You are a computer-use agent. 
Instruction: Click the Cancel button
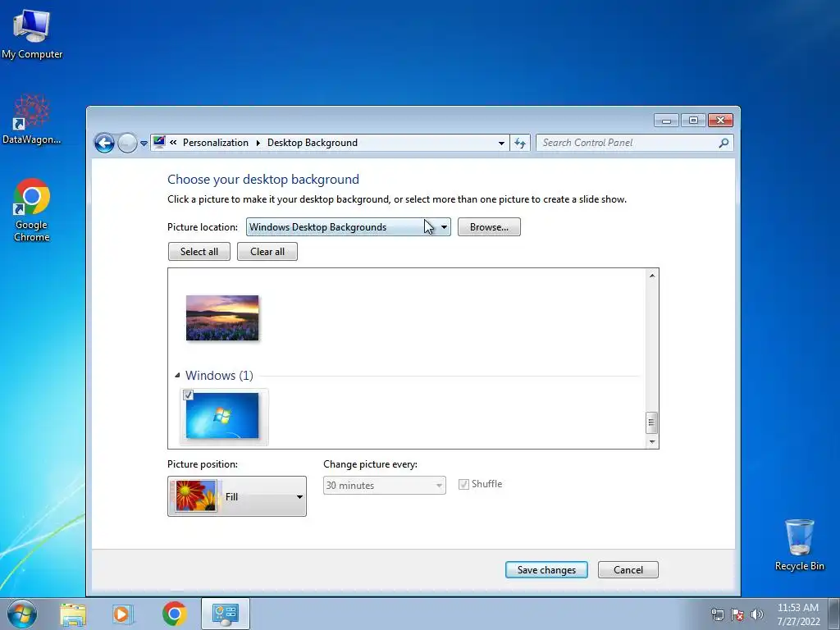pos(628,570)
